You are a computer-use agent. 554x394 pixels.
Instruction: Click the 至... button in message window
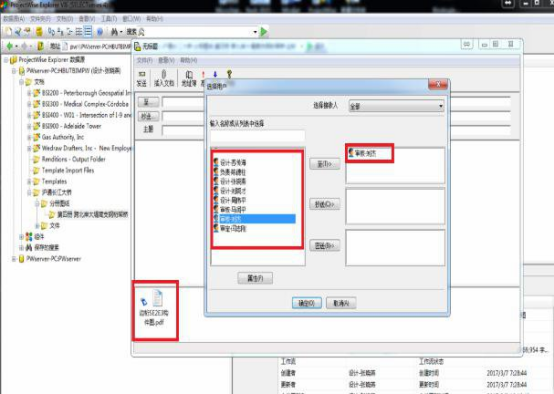(x=148, y=102)
